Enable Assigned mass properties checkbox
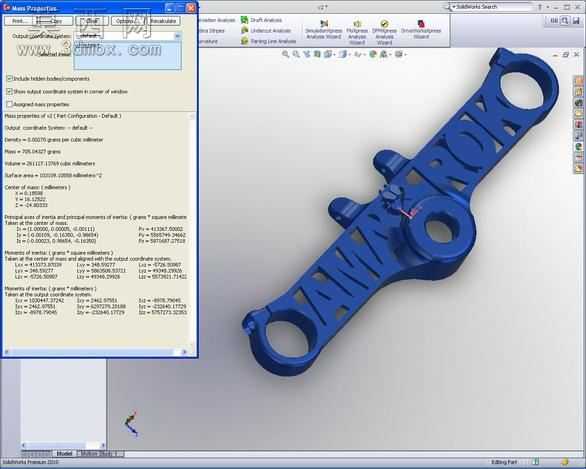Viewport: 586px width, 469px height. pyautogui.click(x=10, y=104)
